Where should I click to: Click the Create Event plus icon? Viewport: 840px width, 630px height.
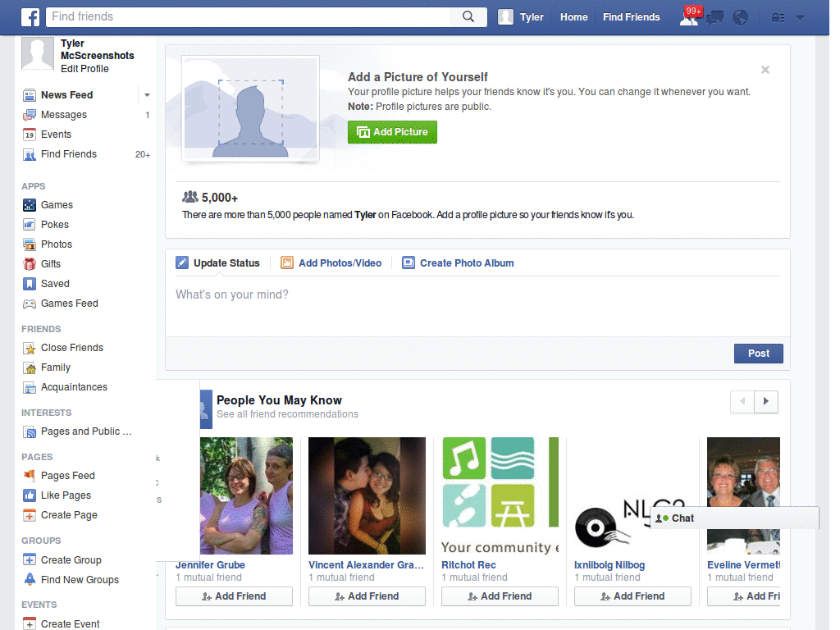30,624
